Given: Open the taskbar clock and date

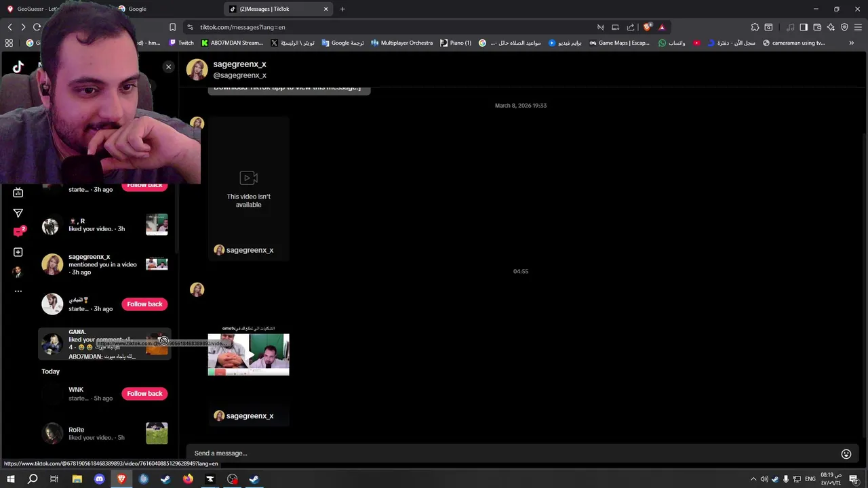Looking at the screenshot, I should coord(831,479).
